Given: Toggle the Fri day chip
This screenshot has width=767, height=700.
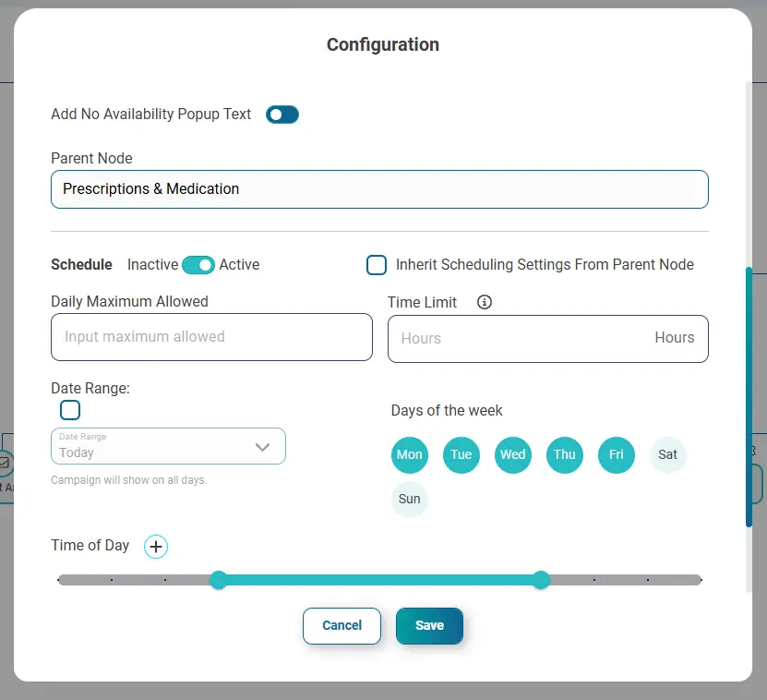Looking at the screenshot, I should click(x=617, y=454).
